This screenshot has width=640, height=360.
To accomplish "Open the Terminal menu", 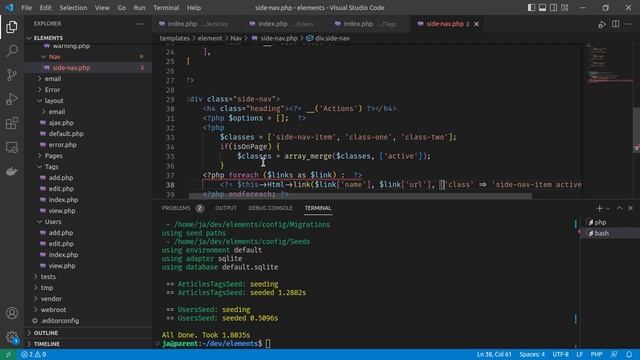I will click(x=166, y=8).
